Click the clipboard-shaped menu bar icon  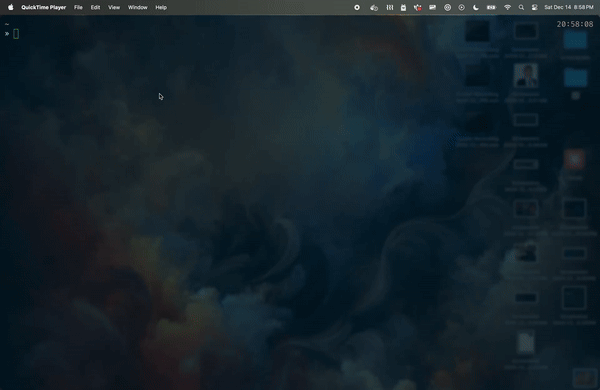403,7
